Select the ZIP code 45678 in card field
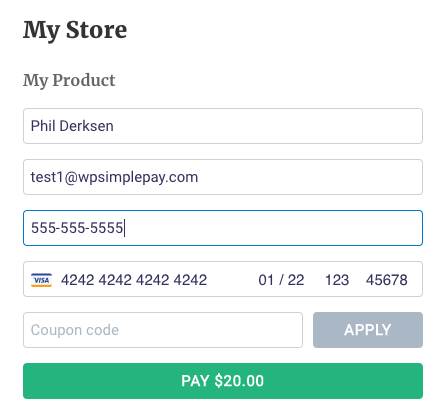Viewport: 447px width, 414px height. coord(387,280)
